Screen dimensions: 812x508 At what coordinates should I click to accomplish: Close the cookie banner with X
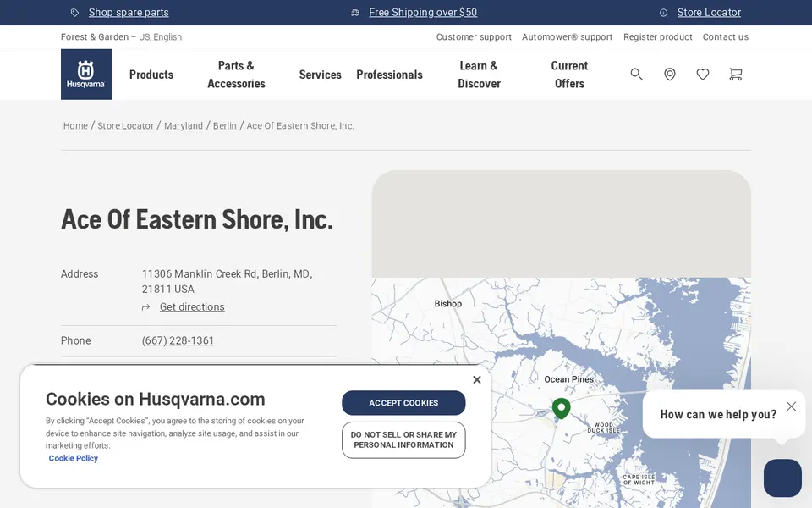pos(477,379)
